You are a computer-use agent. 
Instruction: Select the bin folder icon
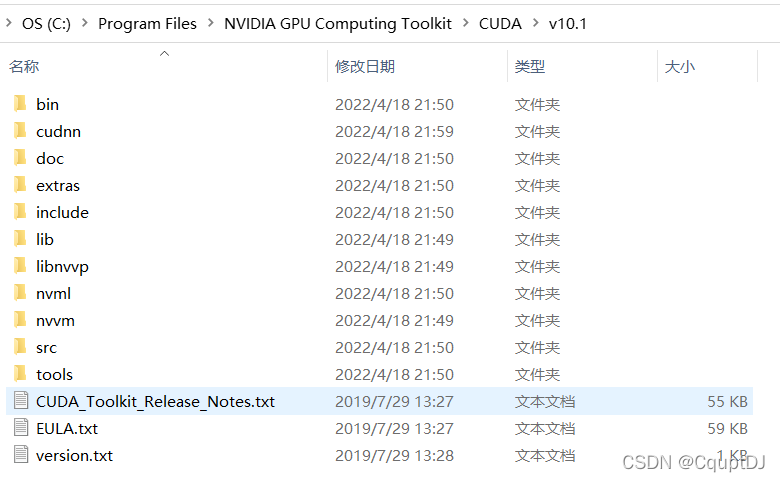tap(20, 104)
